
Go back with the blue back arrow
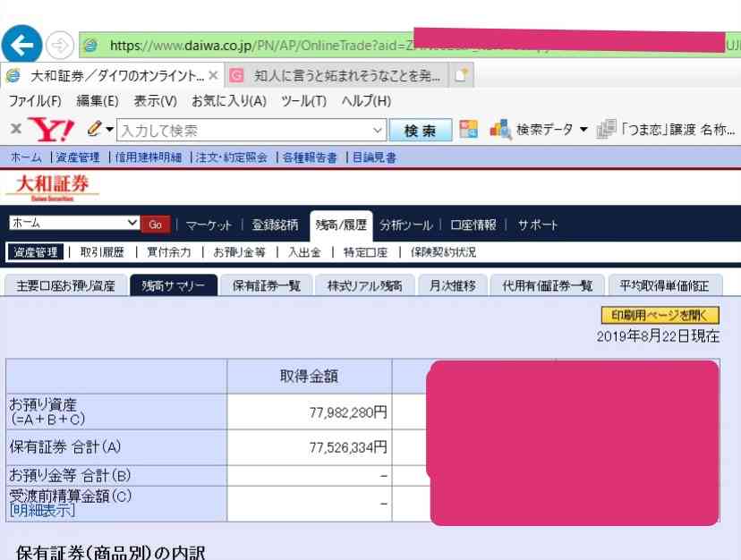[21, 45]
